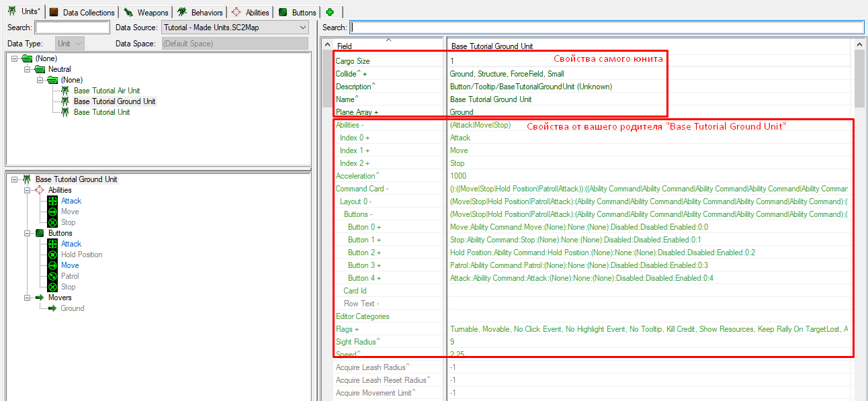Image resolution: width=868 pixels, height=401 pixels.
Task: Collapse the (None) subfolder under Neutral
Action: pos(40,80)
